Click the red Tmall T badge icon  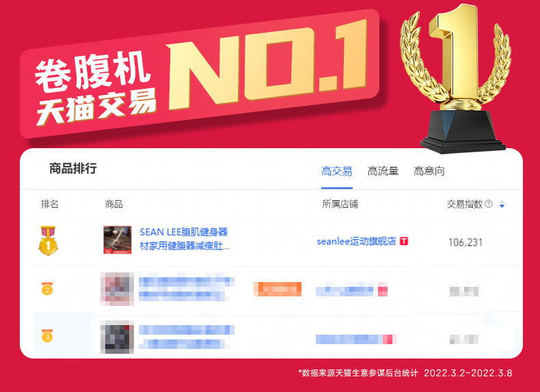pos(404,241)
